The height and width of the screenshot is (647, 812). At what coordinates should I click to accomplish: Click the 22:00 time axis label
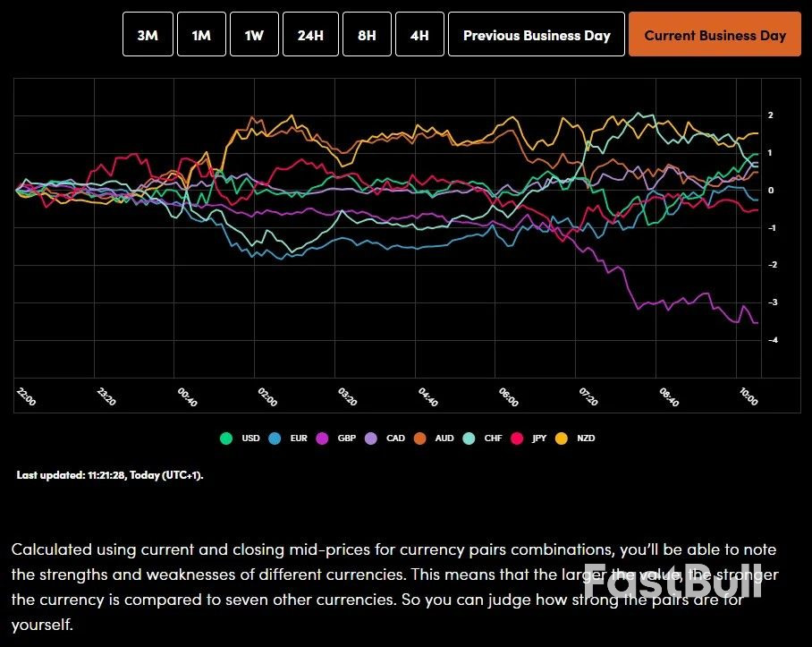[27, 396]
